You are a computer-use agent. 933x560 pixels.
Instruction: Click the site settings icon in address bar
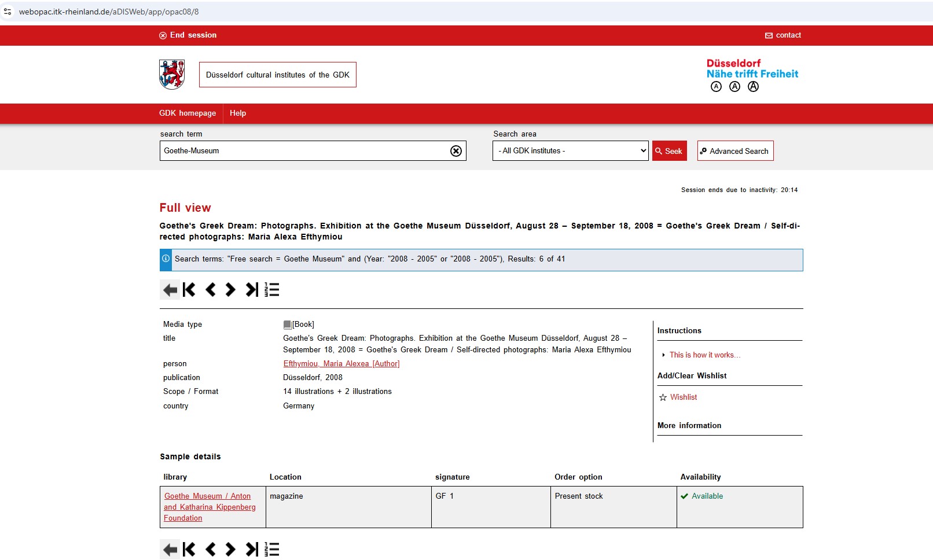tap(8, 12)
